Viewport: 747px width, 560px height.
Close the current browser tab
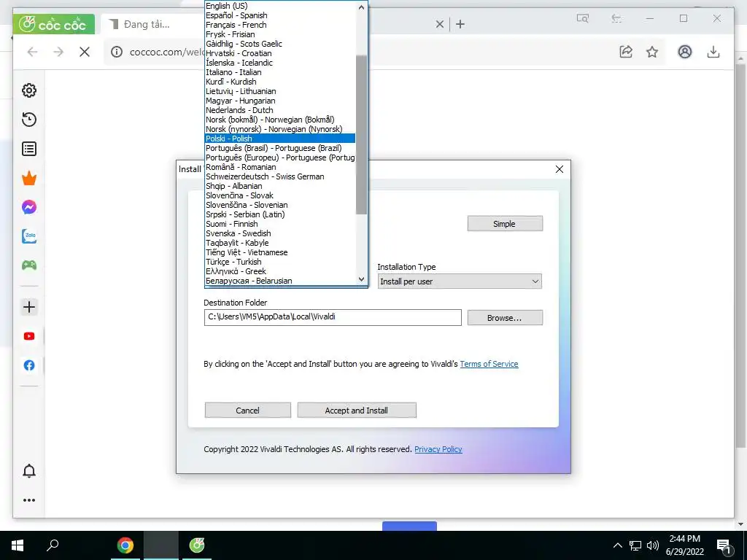pos(440,24)
